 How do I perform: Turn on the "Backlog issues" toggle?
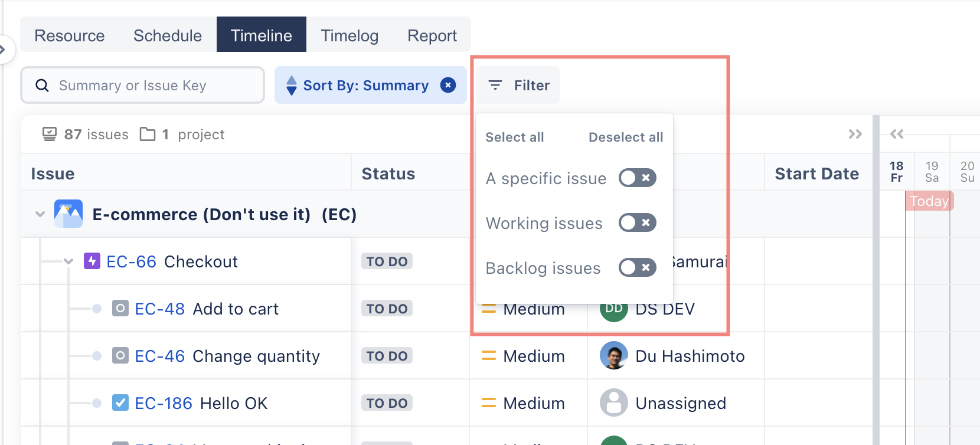(637, 267)
